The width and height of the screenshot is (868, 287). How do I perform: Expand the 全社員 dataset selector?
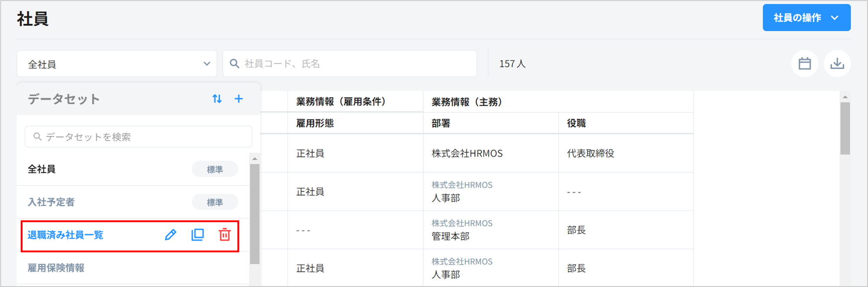click(117, 64)
